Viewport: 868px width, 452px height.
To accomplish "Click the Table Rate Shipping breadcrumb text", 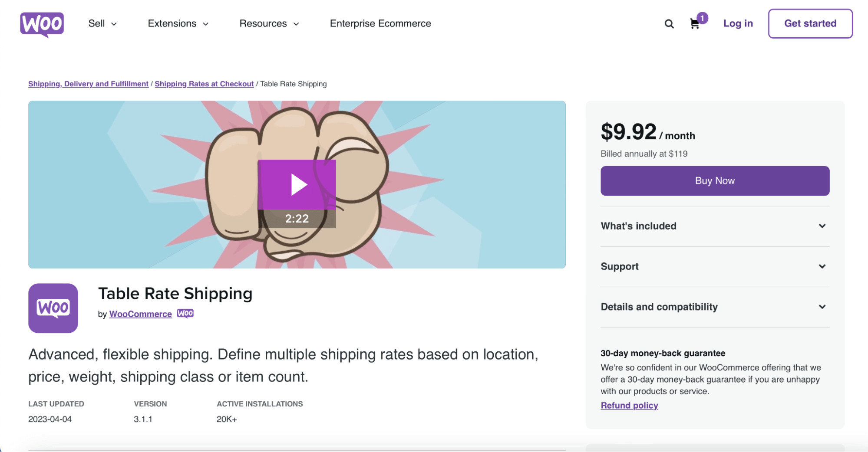I will 294,84.
